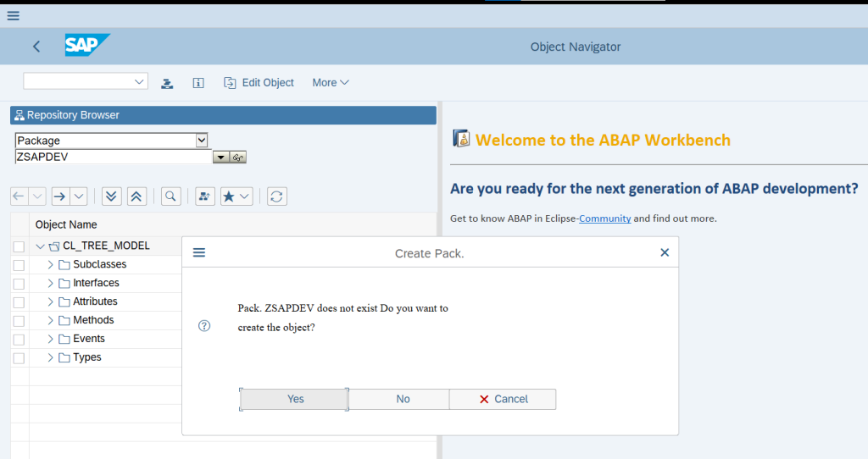Check the CL_TREE_MODEL row checkbox
The height and width of the screenshot is (459, 868).
(19, 246)
